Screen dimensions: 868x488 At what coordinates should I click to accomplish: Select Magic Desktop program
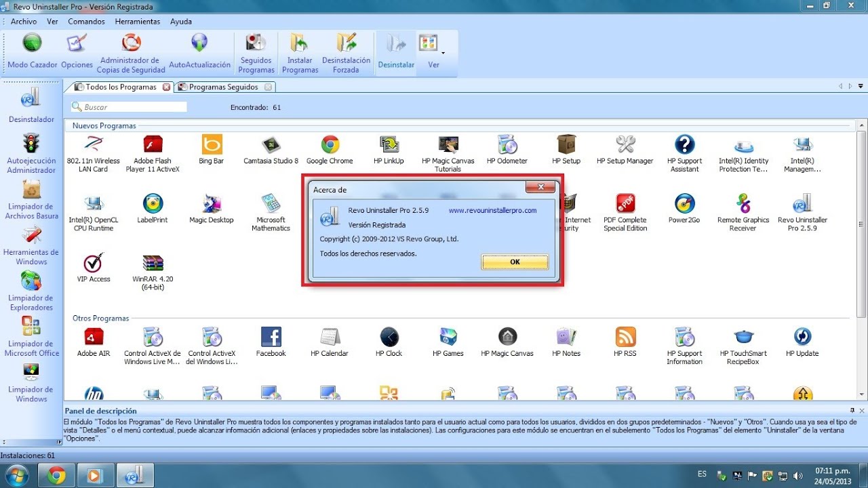coord(212,208)
